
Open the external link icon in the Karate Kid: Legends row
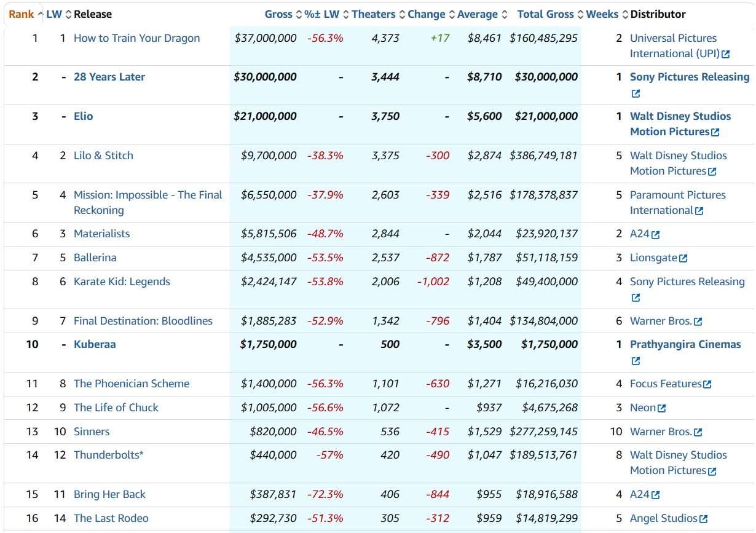[x=636, y=298]
